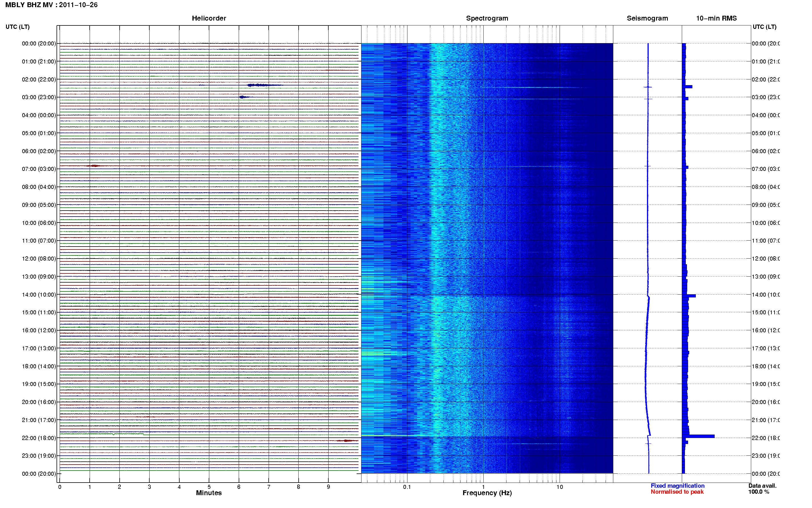Click the left time label 08:00 (04:00)
This screenshot has width=812, height=508.
[39, 187]
